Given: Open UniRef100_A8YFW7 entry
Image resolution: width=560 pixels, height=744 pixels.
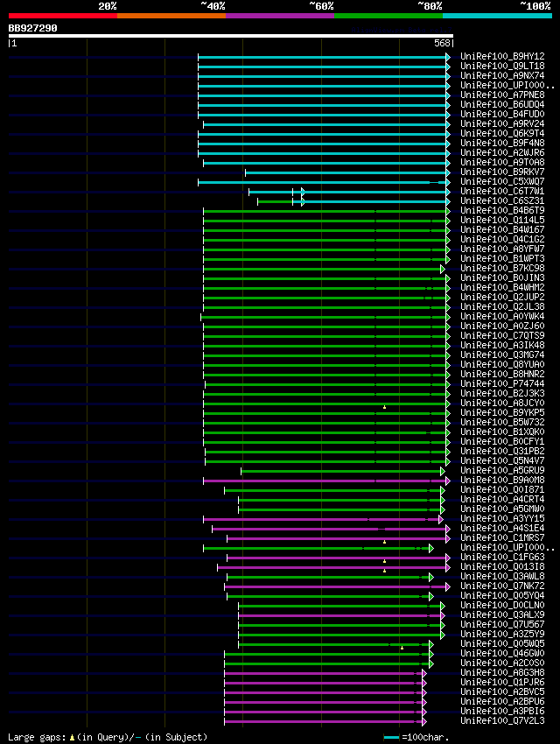Looking at the screenshot, I should [502, 249].
